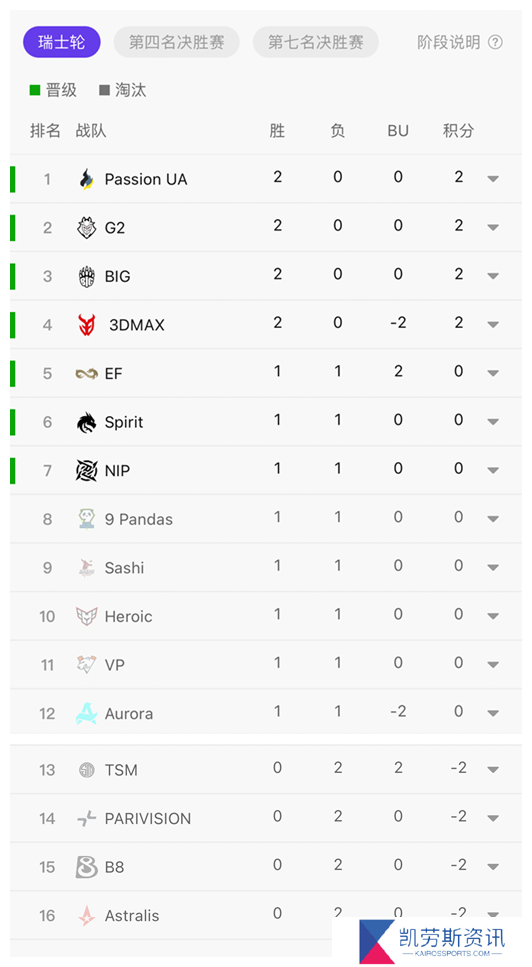Expand the EF row dropdown arrow
This screenshot has height=967, width=532.
(x=493, y=373)
